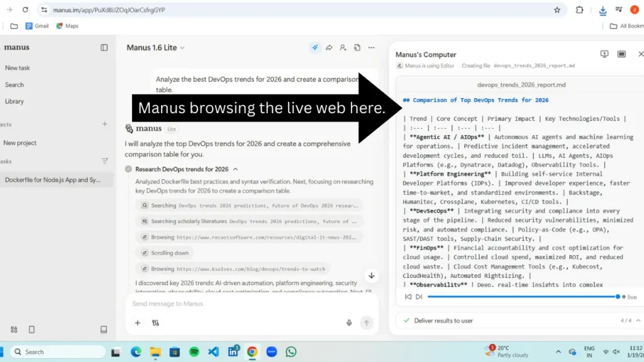Select Library in the left sidebar
This screenshot has width=644, height=362.
point(14,101)
